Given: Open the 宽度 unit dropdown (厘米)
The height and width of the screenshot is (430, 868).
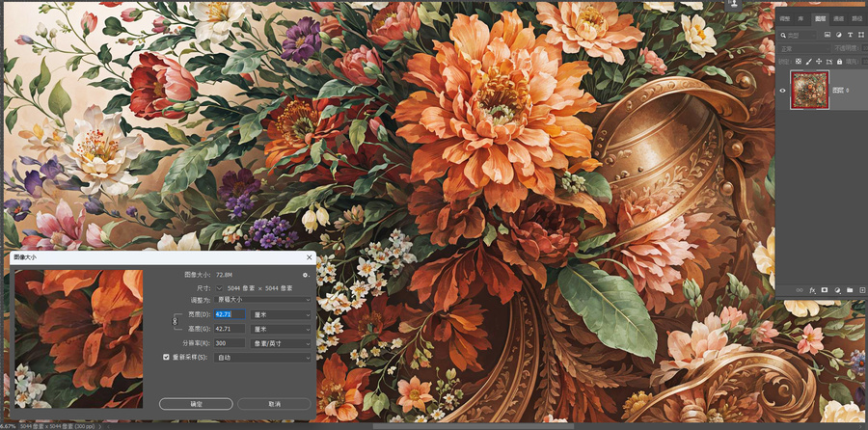Looking at the screenshot, I should coord(281,314).
